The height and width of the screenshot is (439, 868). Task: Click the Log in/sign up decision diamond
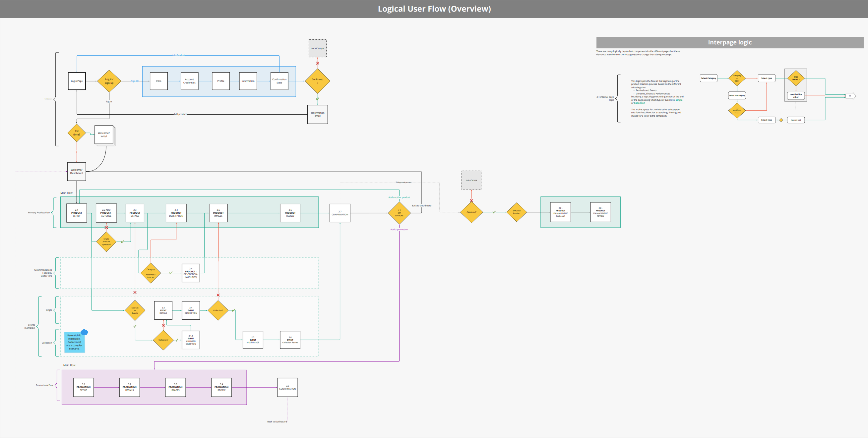click(x=109, y=81)
